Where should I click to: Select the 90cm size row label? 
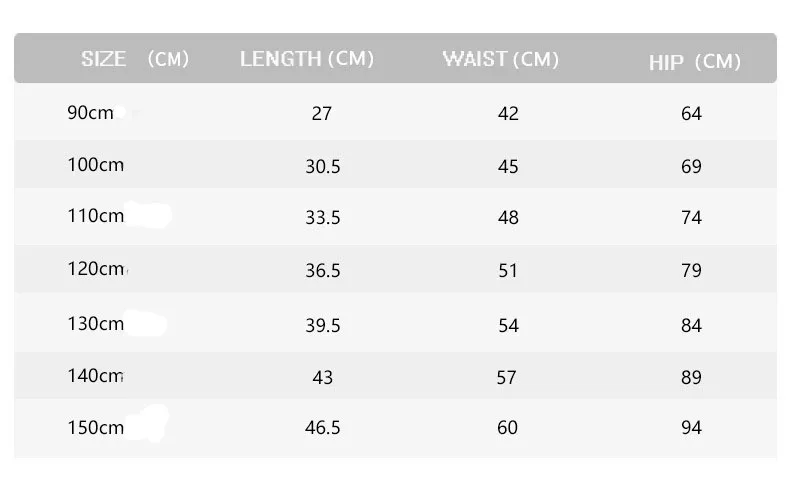pos(91,113)
